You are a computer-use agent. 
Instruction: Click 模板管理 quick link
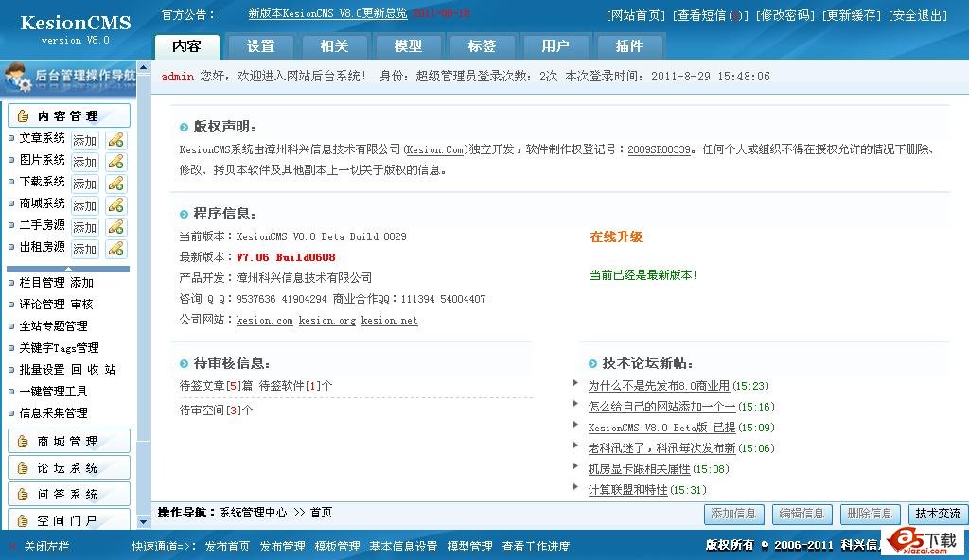pyautogui.click(x=337, y=547)
